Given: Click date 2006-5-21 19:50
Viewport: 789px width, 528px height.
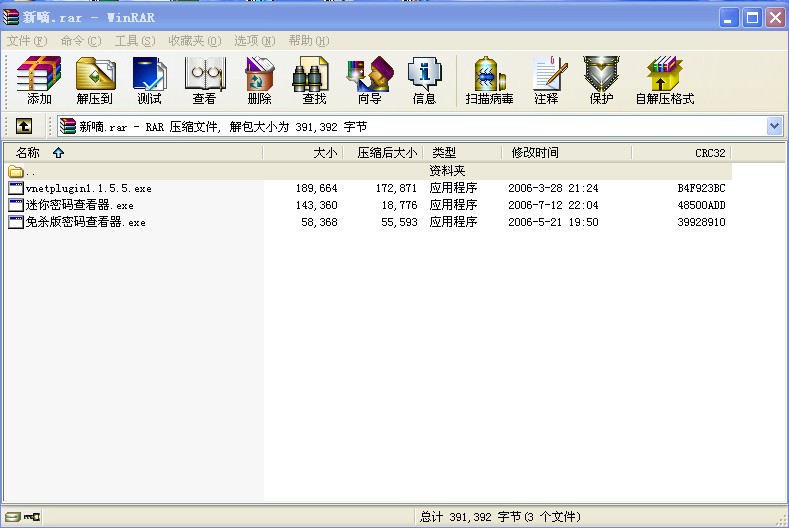Looking at the screenshot, I should pyautogui.click(x=553, y=222).
